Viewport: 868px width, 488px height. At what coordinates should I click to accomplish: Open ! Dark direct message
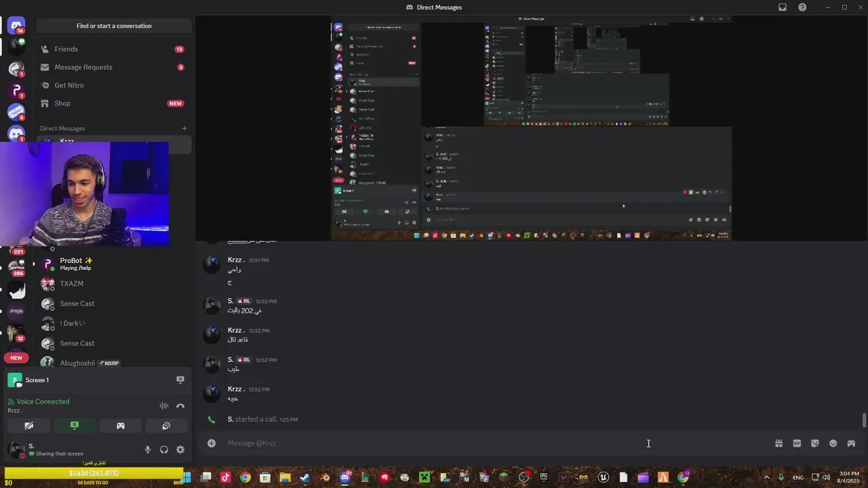click(114, 323)
